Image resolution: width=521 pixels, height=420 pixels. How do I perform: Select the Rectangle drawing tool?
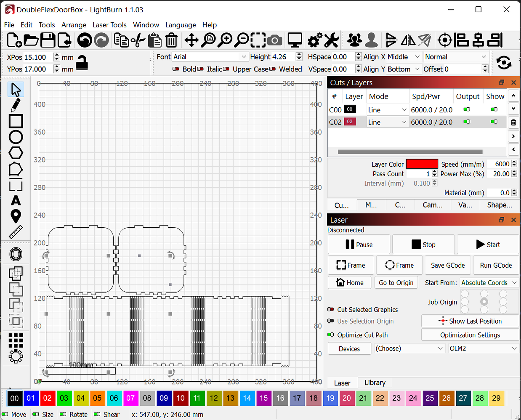click(15, 121)
